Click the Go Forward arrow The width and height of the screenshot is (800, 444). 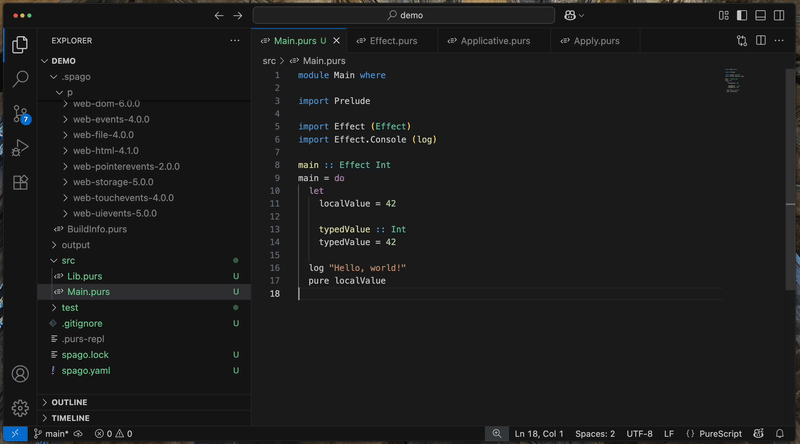(238, 15)
